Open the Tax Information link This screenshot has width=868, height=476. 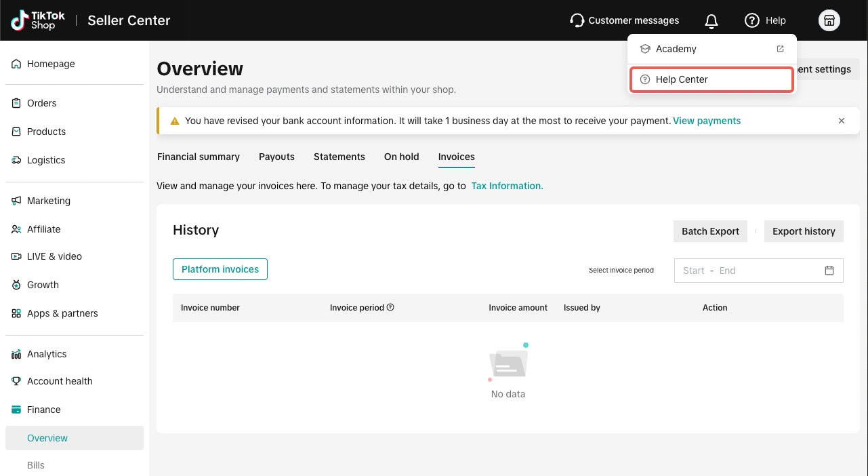[507, 186]
